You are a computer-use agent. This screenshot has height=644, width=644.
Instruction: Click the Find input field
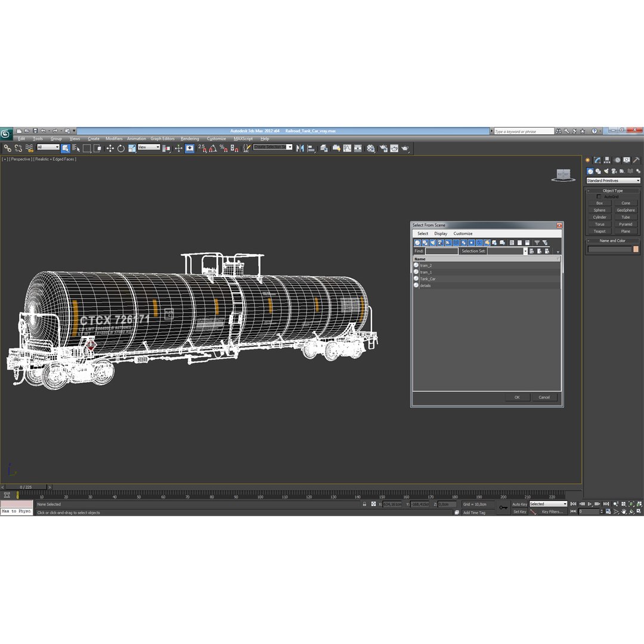pyautogui.click(x=441, y=251)
